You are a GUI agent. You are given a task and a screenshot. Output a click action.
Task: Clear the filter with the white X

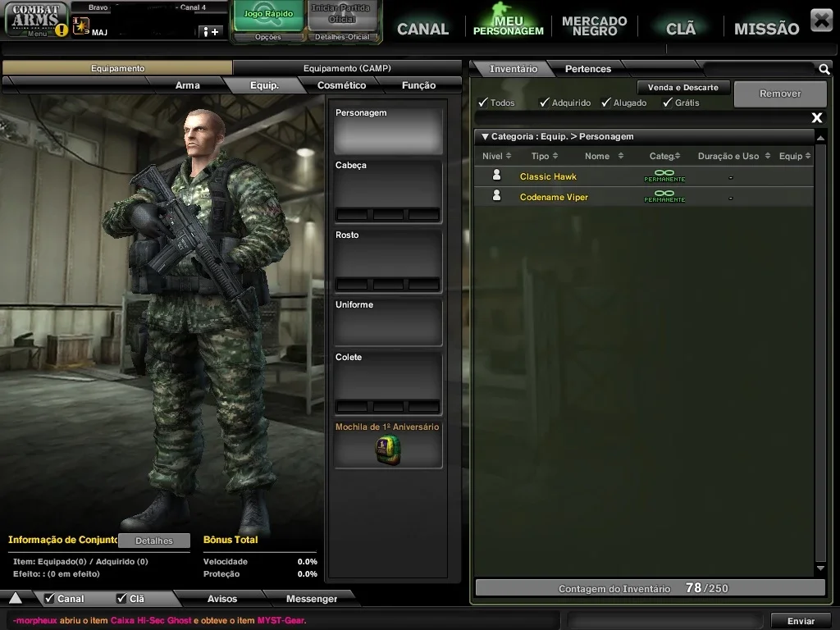click(x=816, y=118)
